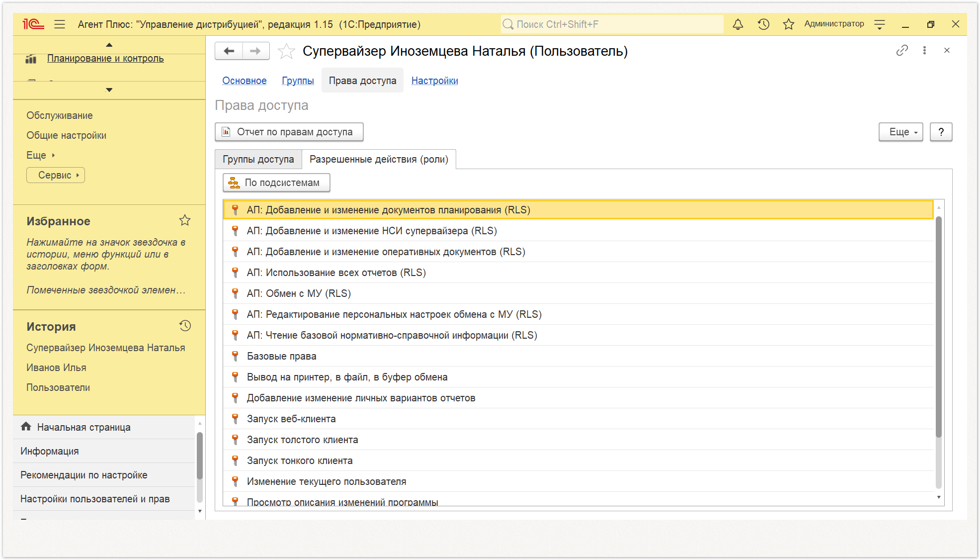Screen dimensions: 980x560
Task: Copy link to this object
Action: (x=902, y=50)
